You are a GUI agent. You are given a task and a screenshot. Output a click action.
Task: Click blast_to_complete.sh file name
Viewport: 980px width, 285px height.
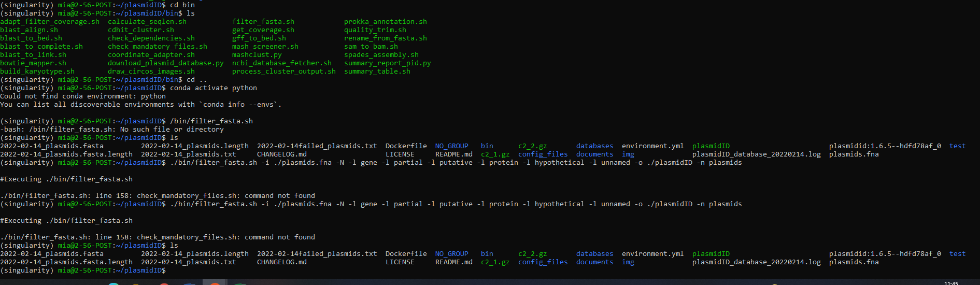[41, 47]
